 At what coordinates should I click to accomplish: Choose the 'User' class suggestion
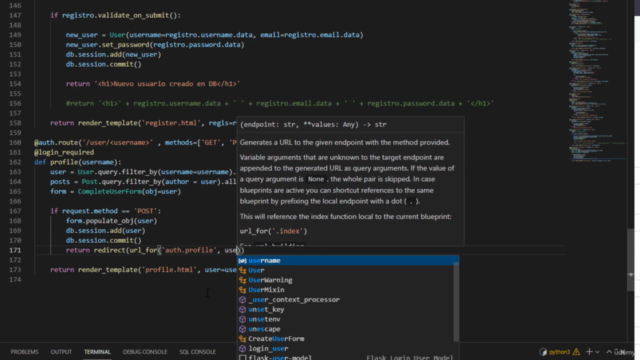point(348,270)
